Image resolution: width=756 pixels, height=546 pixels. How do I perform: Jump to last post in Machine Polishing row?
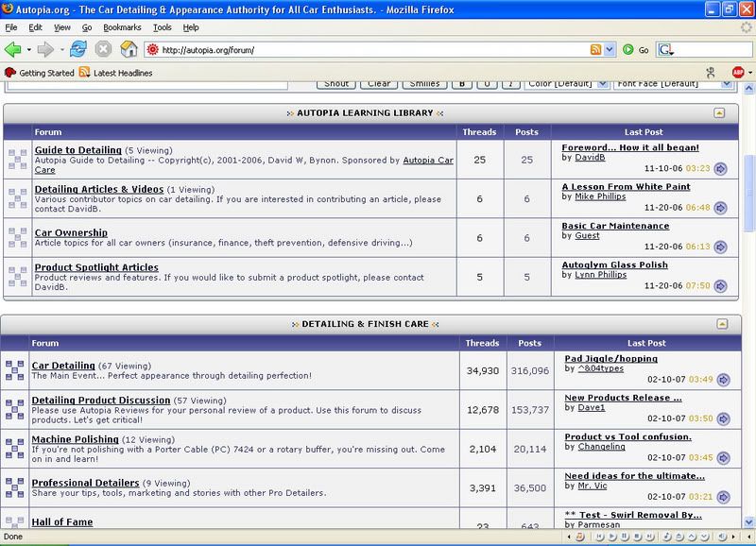pos(723,458)
